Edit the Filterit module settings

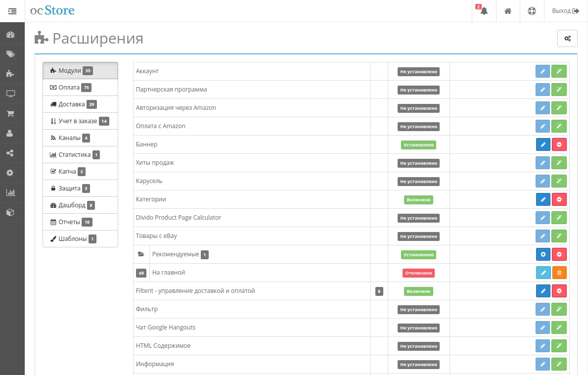coord(543,291)
